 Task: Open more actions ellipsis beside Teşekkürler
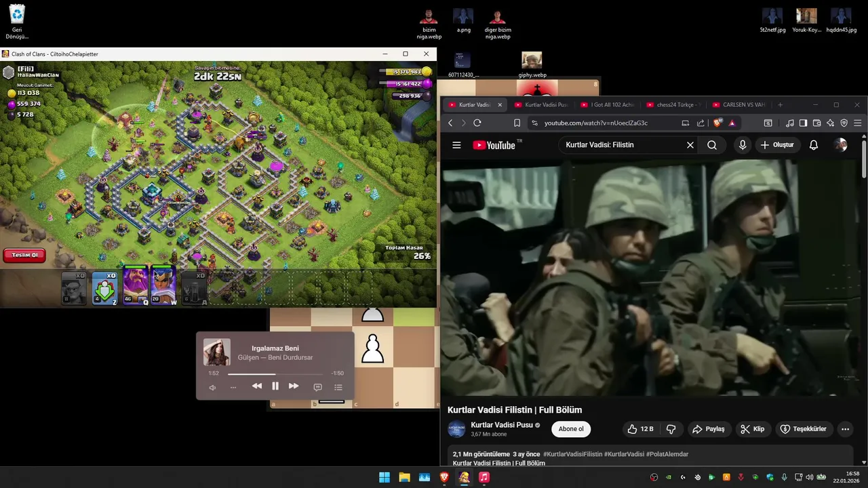coord(845,429)
